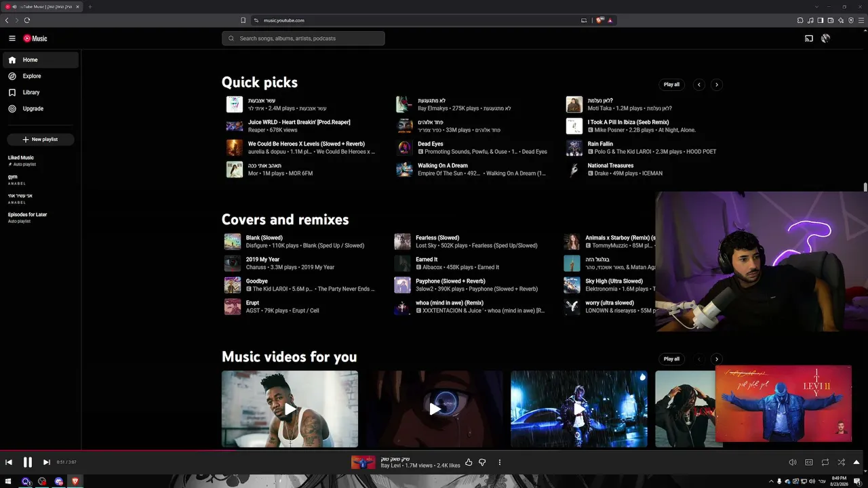Toggle the browser sidebar panel

point(821,20)
